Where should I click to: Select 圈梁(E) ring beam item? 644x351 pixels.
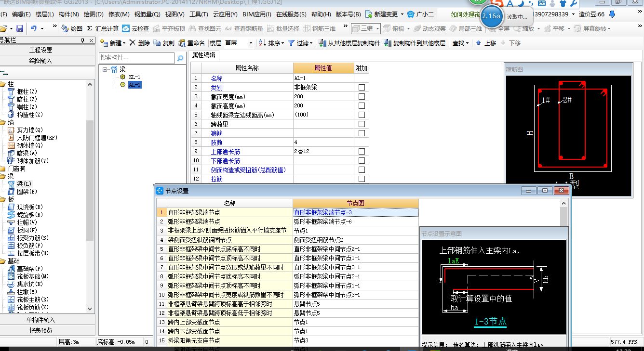(x=27, y=192)
